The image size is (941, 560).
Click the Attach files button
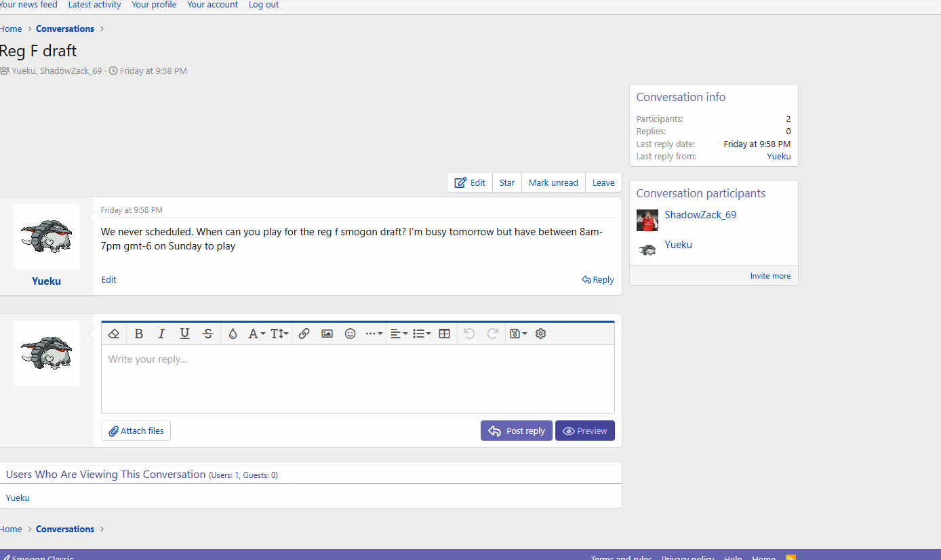click(x=136, y=431)
